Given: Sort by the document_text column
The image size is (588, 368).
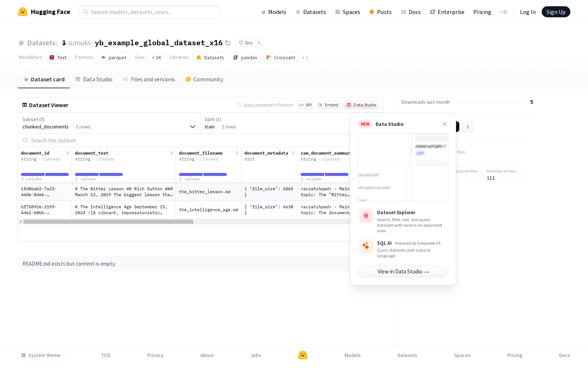Looking at the screenshot, I should [x=172, y=153].
